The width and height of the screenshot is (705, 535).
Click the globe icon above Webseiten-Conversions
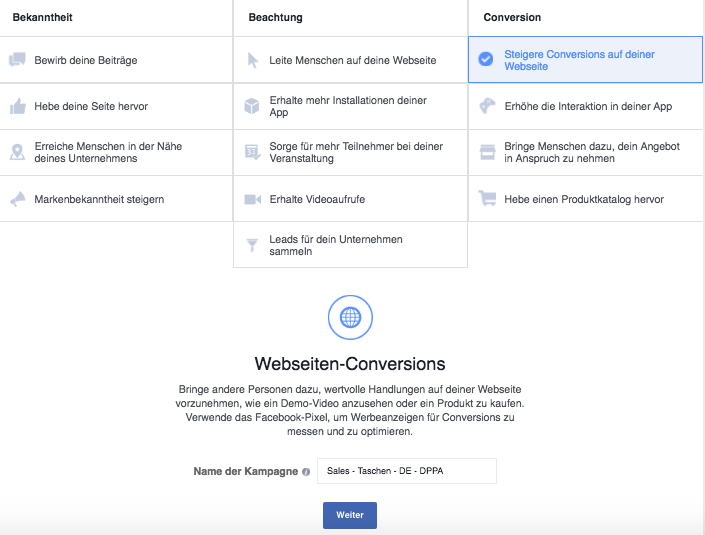click(x=350, y=317)
